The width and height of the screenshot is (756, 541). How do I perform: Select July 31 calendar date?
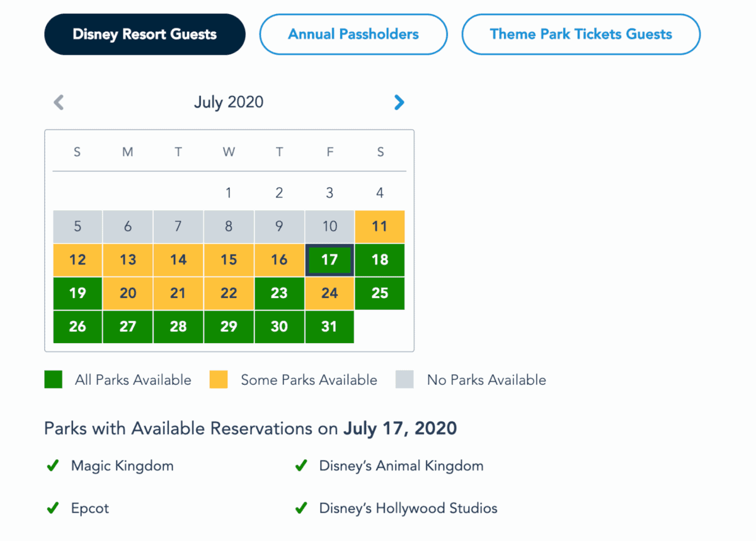(329, 326)
